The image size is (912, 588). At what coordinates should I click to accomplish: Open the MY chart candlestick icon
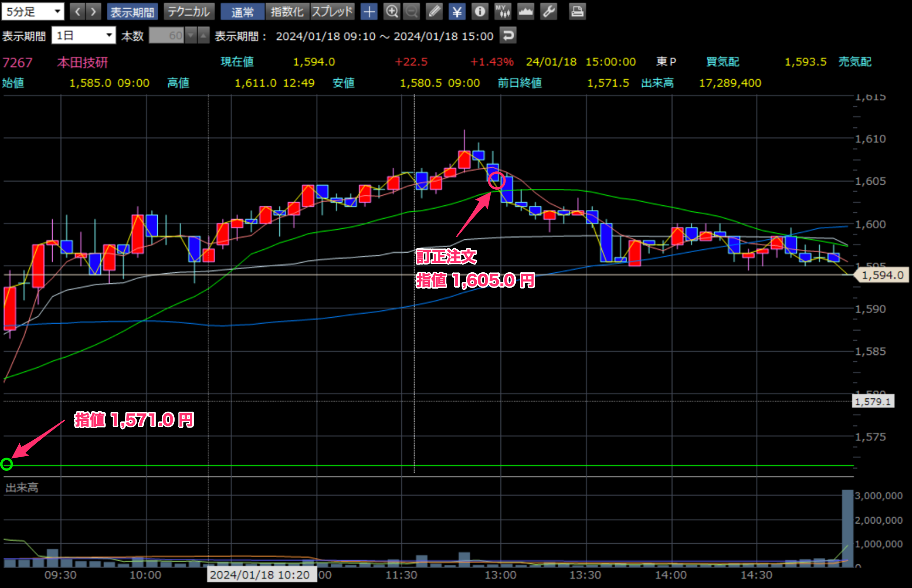pos(503,12)
